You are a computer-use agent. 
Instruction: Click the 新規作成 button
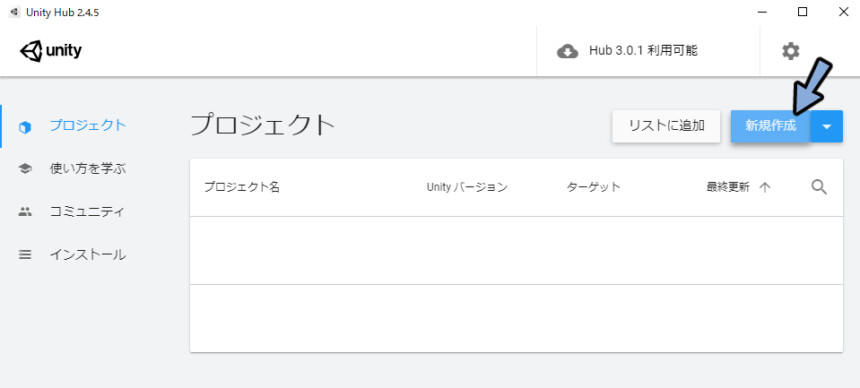[770, 126]
